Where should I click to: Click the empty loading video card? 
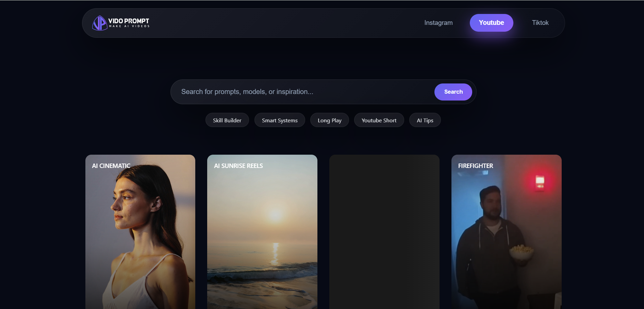click(x=384, y=232)
